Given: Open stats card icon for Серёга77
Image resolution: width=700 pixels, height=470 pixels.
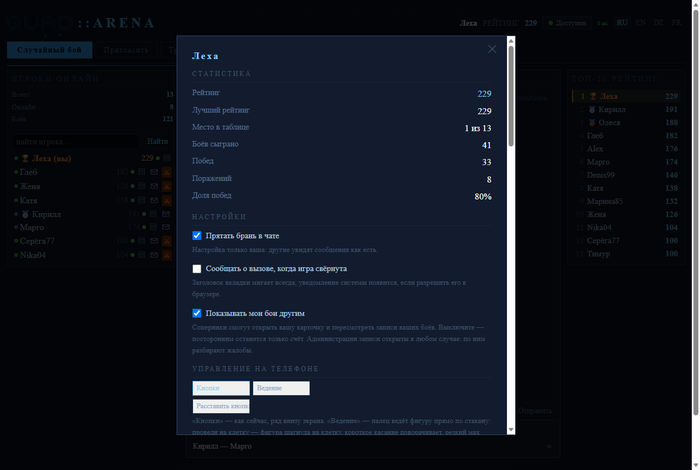Looking at the screenshot, I should tap(142, 241).
